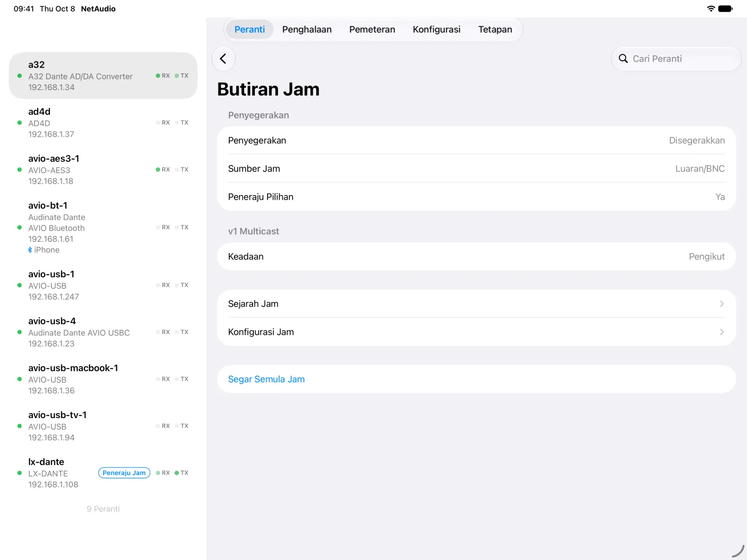Click the green status dot of lx-dante

tap(20, 473)
